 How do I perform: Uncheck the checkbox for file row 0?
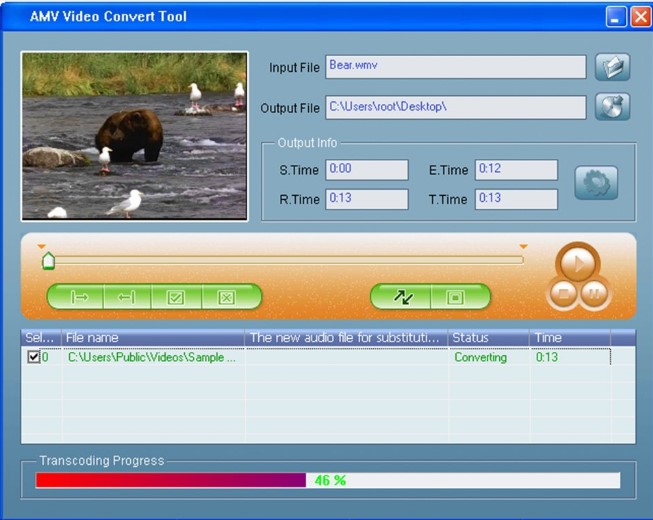click(34, 357)
